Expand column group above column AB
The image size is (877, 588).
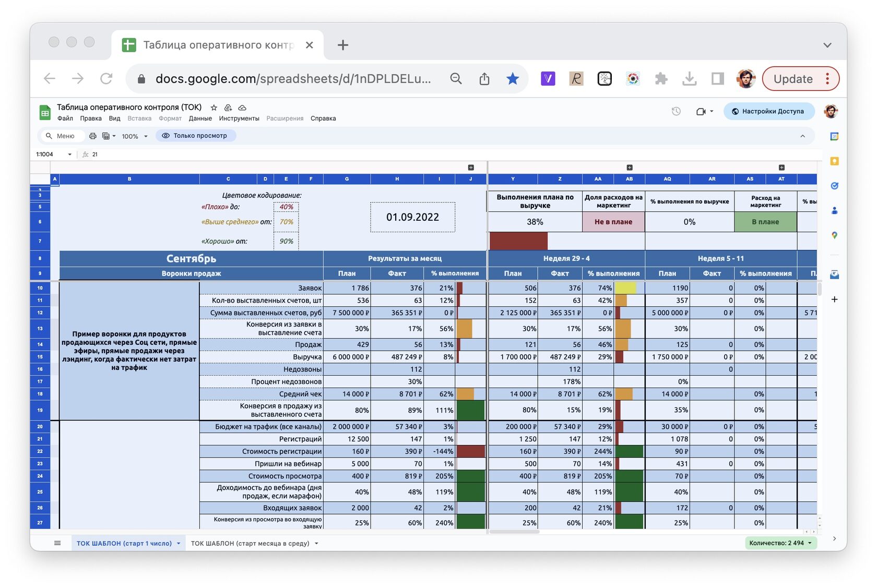(x=630, y=167)
